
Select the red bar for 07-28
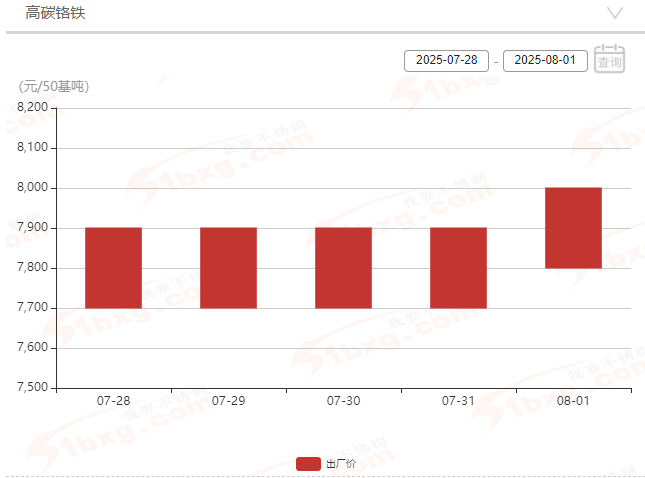113,268
